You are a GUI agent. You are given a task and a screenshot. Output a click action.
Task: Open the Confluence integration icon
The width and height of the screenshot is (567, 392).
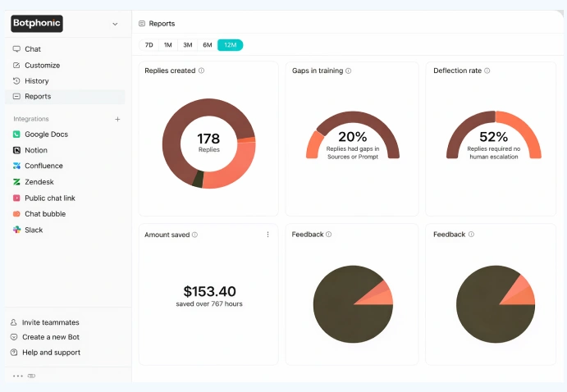point(16,166)
